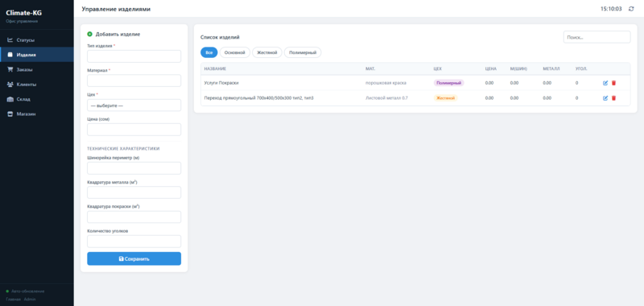644x306 pixels.
Task: Click the Поиск search field
Action: click(x=597, y=37)
